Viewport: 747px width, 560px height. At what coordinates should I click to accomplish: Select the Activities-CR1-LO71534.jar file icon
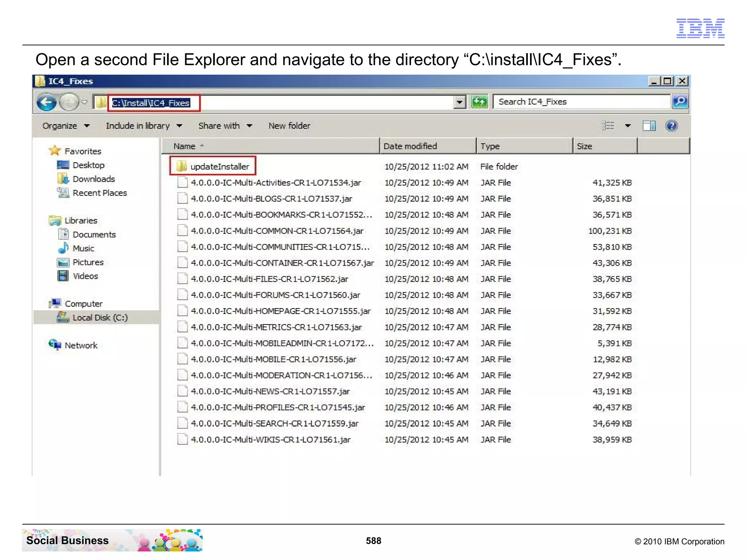click(x=182, y=182)
